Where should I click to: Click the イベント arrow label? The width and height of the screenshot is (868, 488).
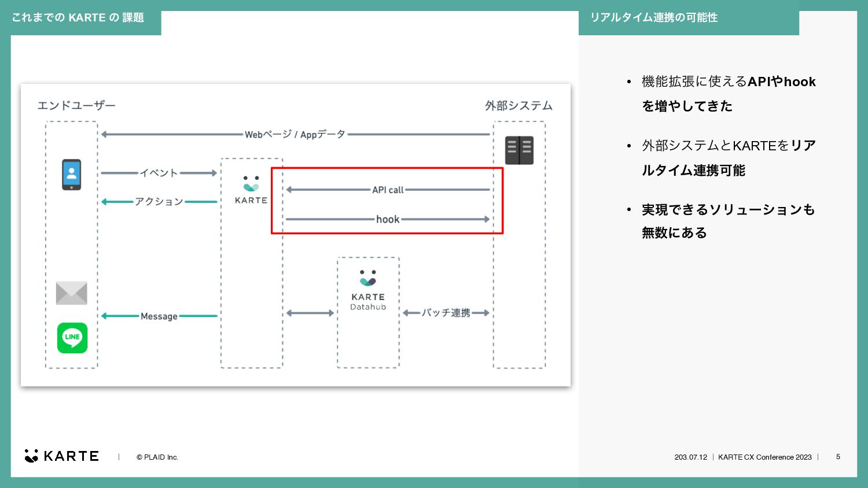pos(159,173)
